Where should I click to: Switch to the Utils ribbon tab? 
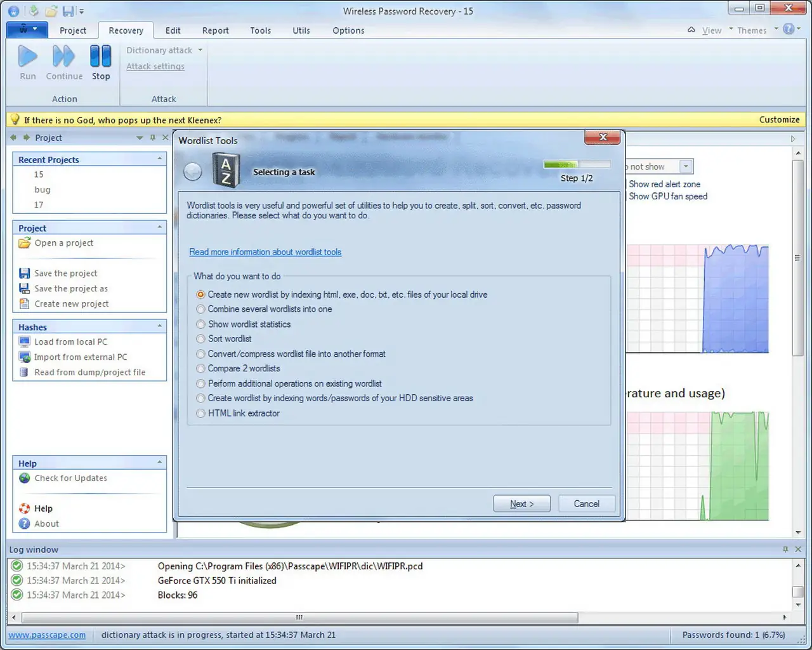coord(301,30)
